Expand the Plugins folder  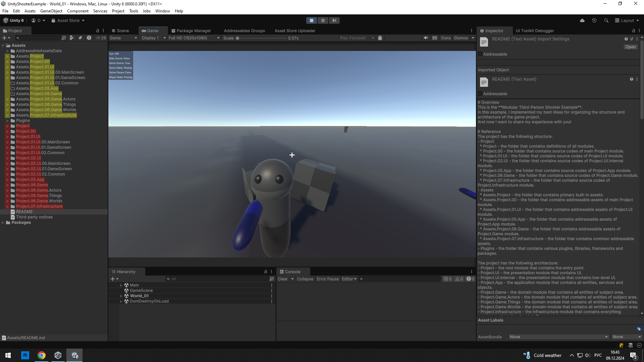coord(7,121)
